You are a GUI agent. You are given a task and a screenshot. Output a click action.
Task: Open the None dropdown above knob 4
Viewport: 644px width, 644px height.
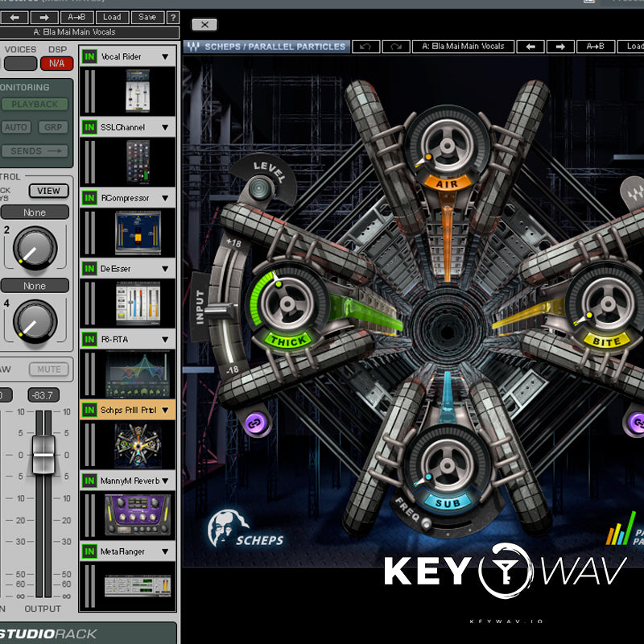(x=35, y=286)
